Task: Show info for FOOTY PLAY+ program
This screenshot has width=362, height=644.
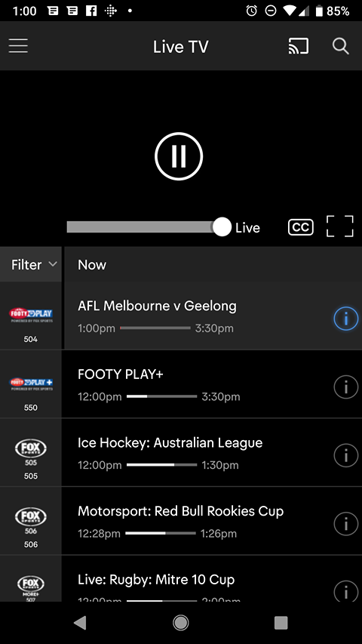Action: pyautogui.click(x=345, y=387)
